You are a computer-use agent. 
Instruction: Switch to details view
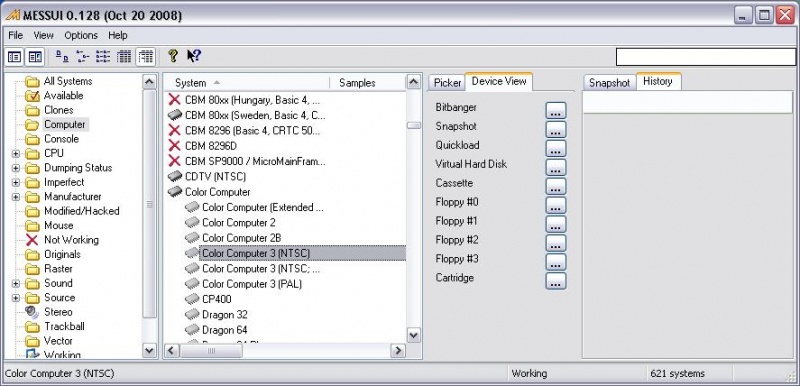pyautogui.click(x=124, y=57)
